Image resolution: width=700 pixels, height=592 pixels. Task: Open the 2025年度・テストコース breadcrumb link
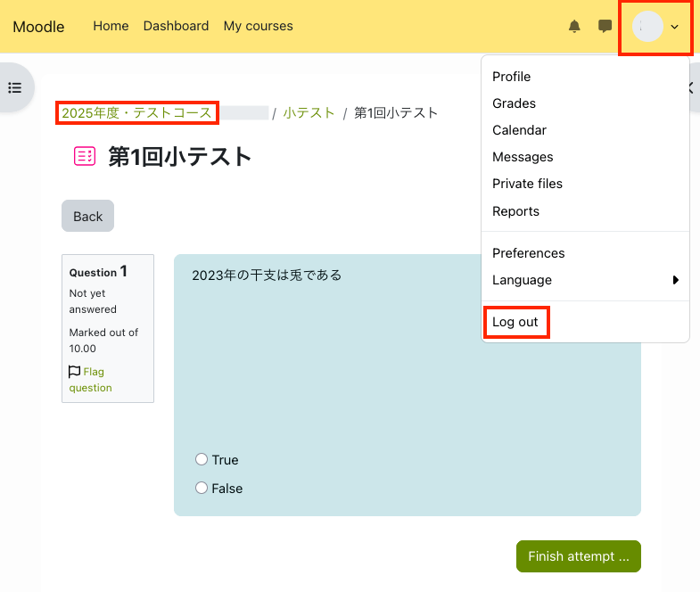136,113
